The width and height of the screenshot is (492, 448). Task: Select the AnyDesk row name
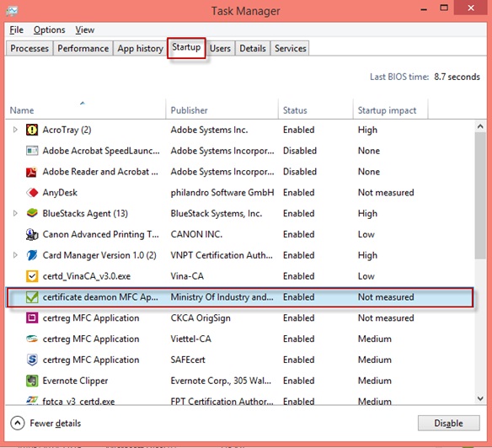click(60, 192)
